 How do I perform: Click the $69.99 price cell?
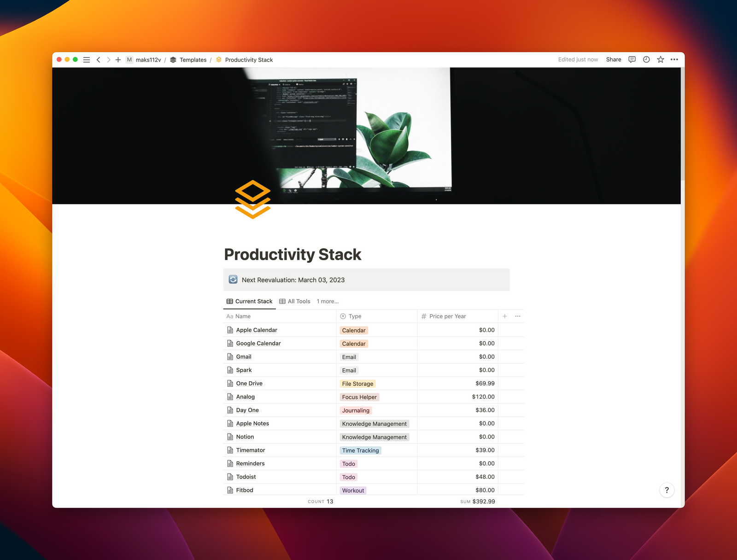457,383
